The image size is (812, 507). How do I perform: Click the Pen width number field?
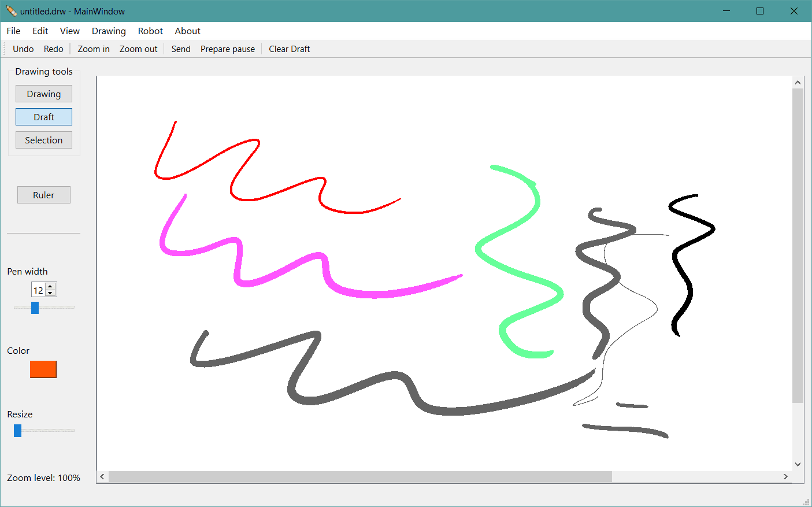[x=39, y=290]
